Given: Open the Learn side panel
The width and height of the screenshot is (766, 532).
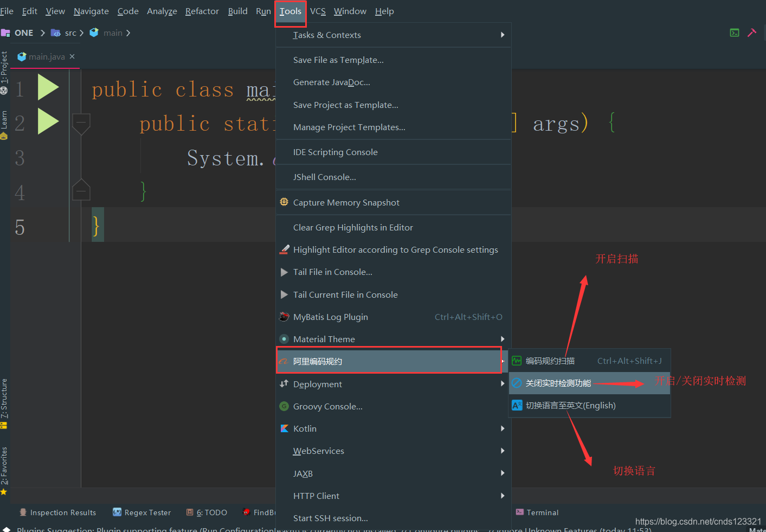Looking at the screenshot, I should (4, 125).
